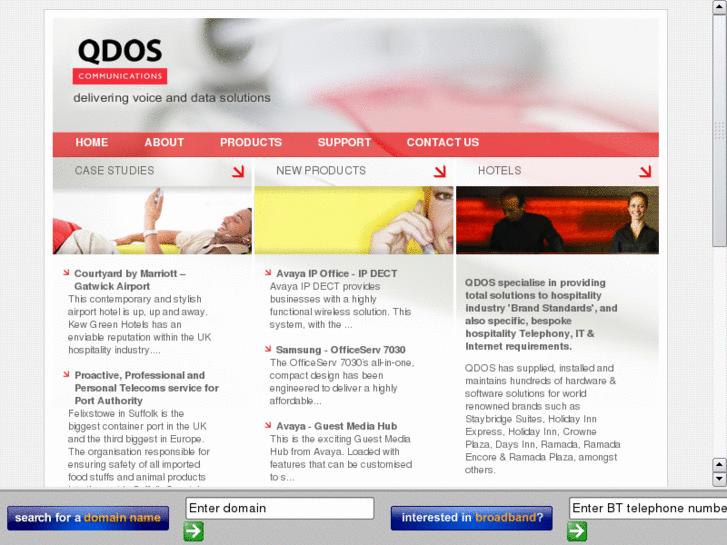Focus the Enter BT telephone number field
Screen dimensions: 727x545
648,508
